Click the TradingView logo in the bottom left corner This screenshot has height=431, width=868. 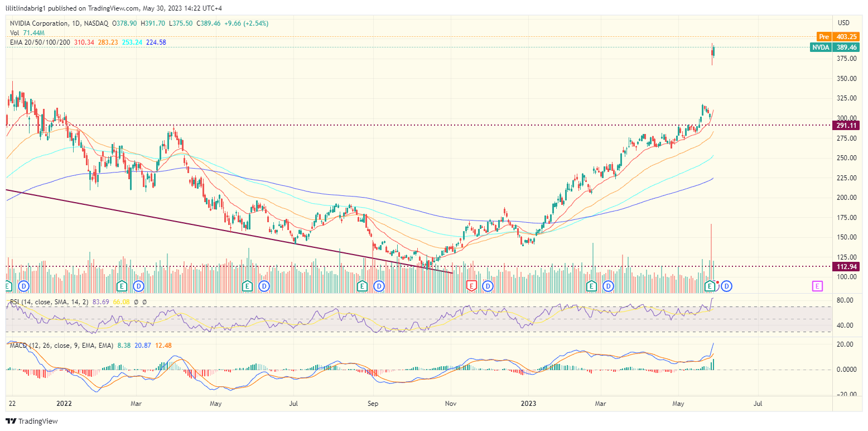[11, 422]
